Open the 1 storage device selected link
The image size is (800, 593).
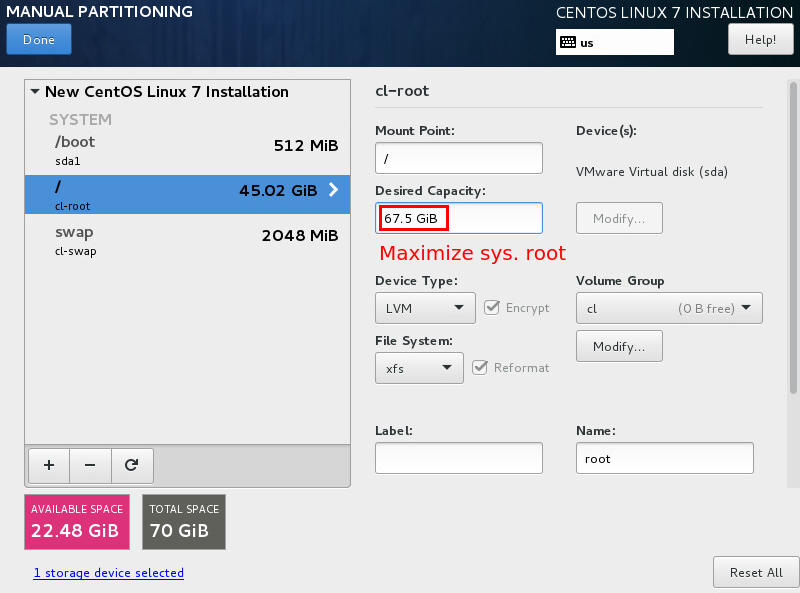108,573
